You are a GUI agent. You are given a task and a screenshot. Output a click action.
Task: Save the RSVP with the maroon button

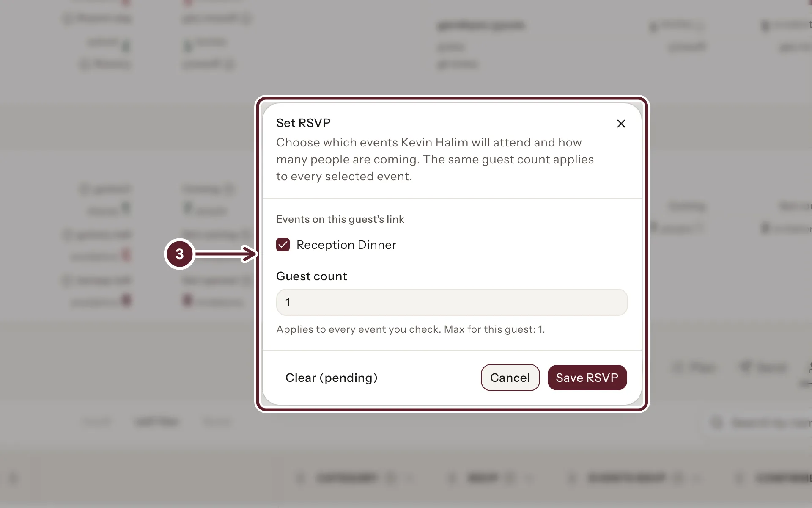[587, 378]
